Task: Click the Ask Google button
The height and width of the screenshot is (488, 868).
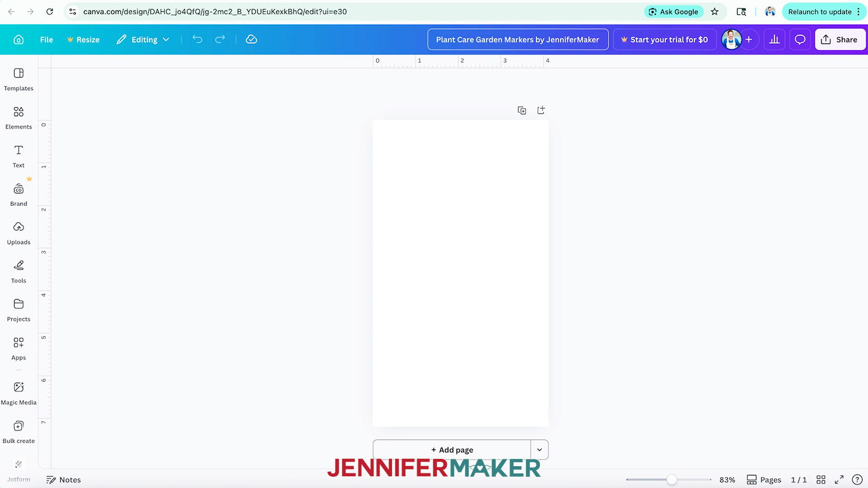Action: coord(674,12)
